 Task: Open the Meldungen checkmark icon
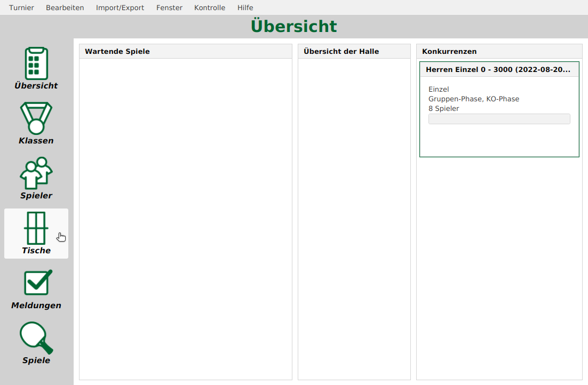[x=36, y=288]
